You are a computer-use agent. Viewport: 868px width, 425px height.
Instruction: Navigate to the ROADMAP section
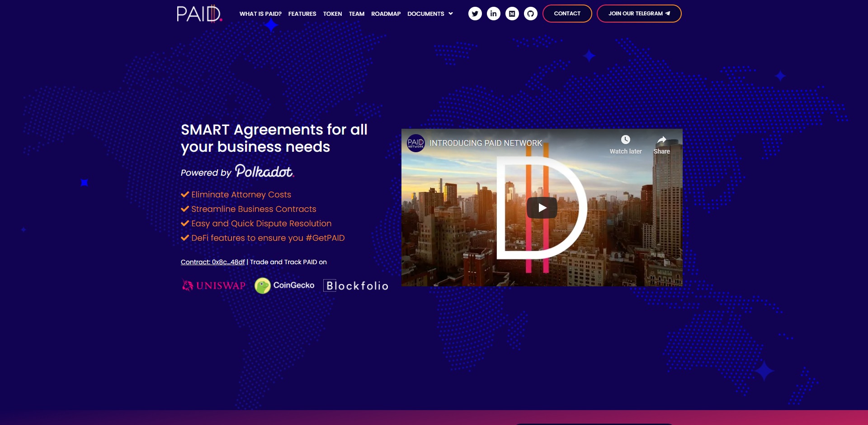[x=386, y=14]
